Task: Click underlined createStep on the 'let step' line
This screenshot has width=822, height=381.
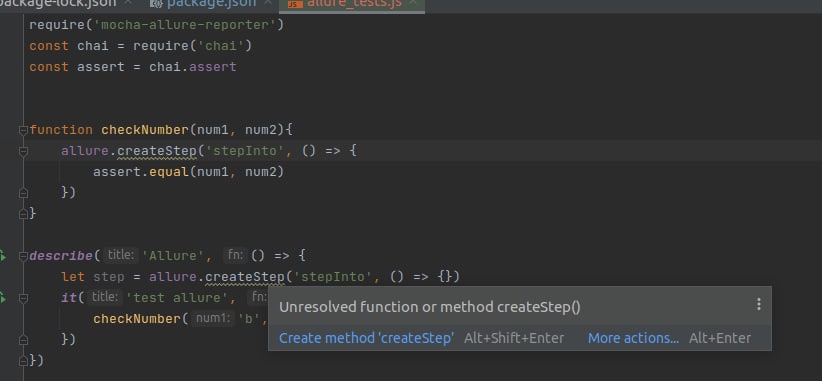Action: [245, 277]
